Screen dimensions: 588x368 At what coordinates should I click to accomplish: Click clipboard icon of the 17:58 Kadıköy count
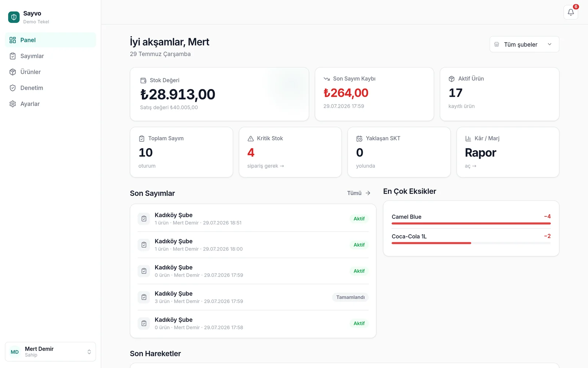(x=144, y=323)
